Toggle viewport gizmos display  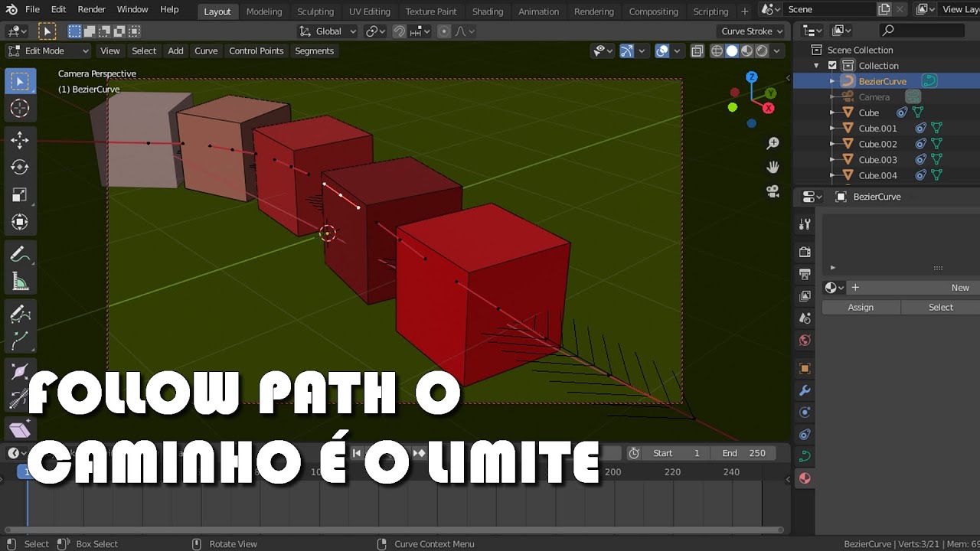[627, 51]
